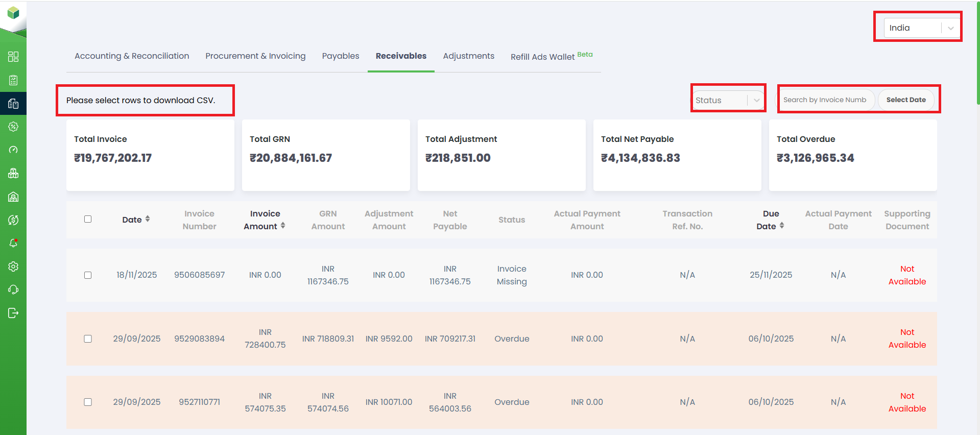
Task: Open the Adjustments tab
Action: coord(468,56)
